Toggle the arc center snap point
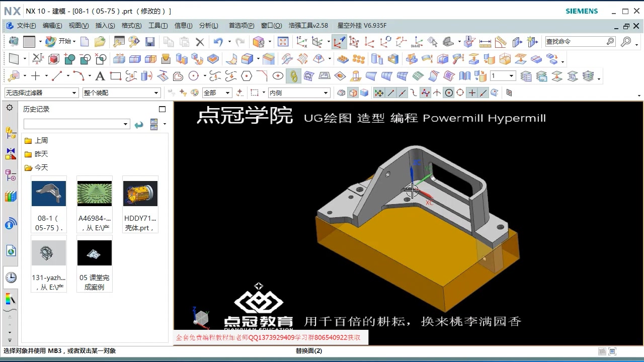 [x=448, y=93]
